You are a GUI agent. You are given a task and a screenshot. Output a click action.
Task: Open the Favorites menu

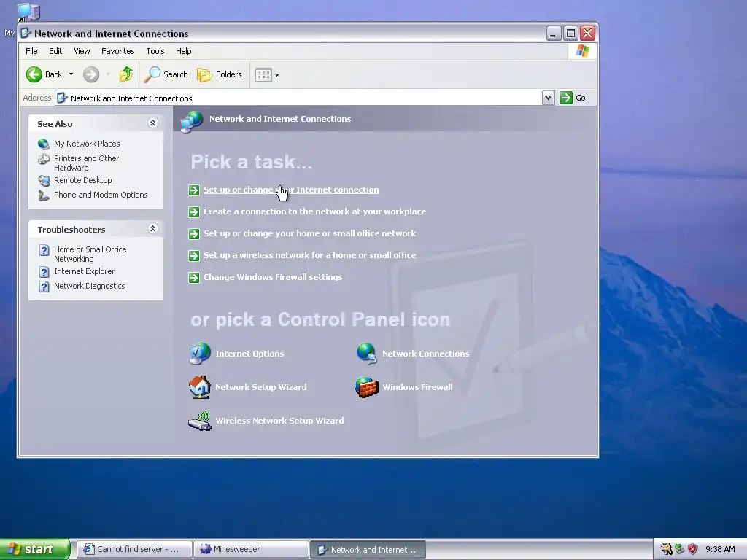(117, 51)
